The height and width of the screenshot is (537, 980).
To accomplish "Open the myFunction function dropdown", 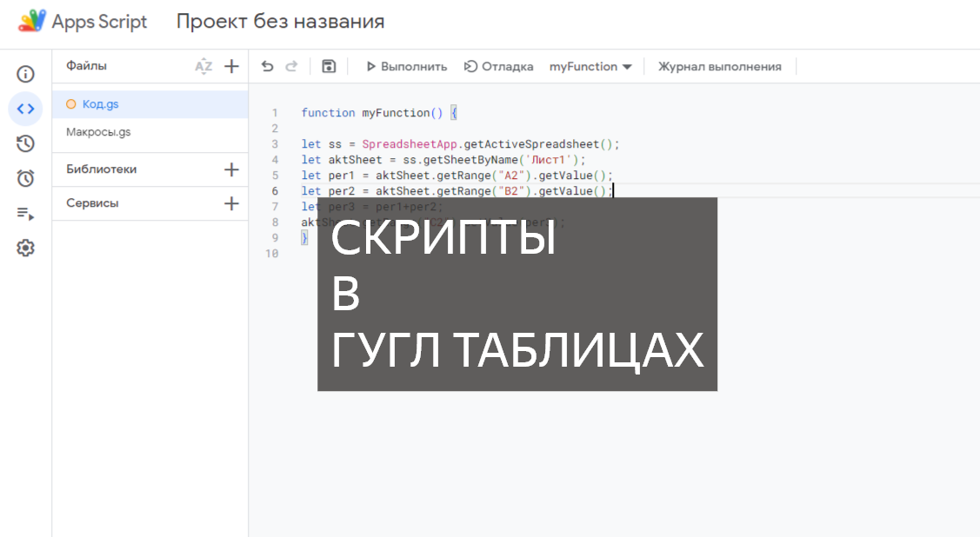I will click(590, 66).
